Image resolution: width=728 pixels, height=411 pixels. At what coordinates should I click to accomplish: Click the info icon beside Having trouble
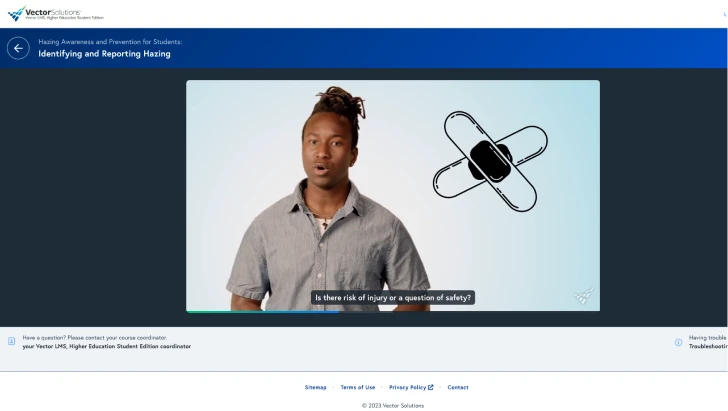click(x=678, y=342)
